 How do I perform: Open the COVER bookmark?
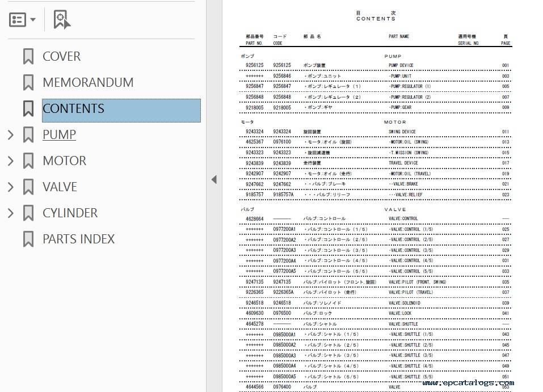(x=62, y=56)
